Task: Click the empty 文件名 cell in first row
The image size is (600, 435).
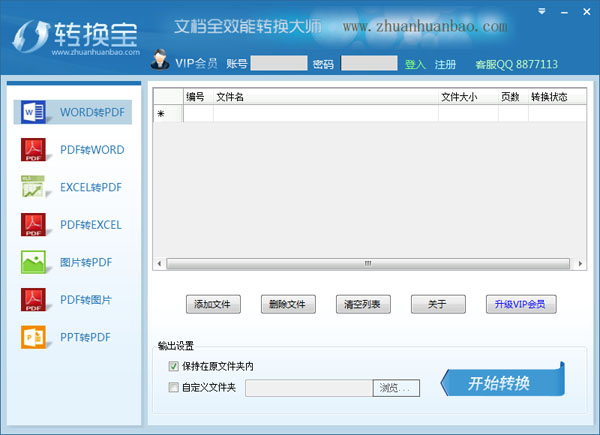Action: pyautogui.click(x=326, y=113)
